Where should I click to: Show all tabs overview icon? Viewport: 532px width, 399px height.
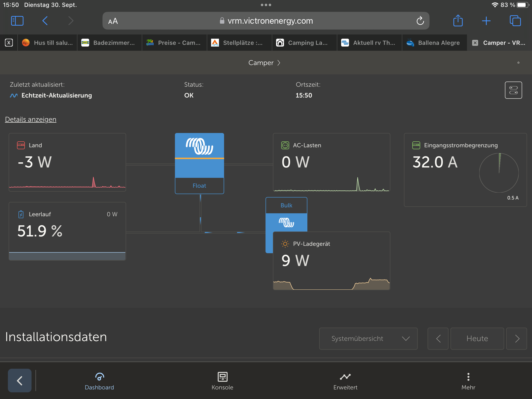515,21
